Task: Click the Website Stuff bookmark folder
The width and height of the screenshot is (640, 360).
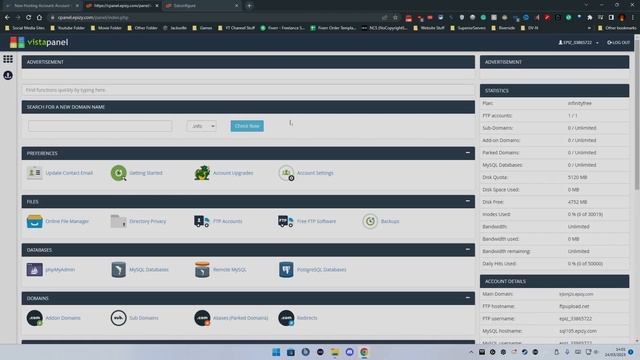Action: coord(429,28)
